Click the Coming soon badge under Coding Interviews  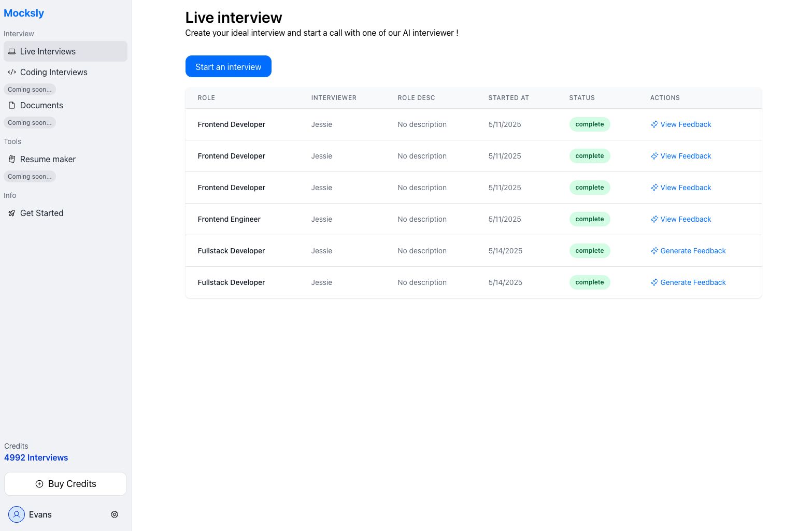click(30, 90)
